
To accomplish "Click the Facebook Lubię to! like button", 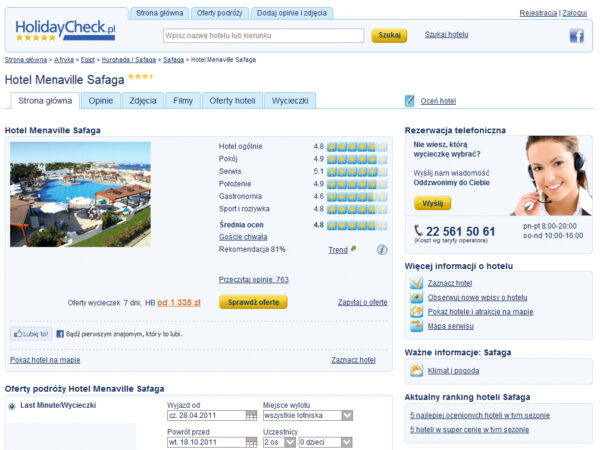I will point(31,334).
